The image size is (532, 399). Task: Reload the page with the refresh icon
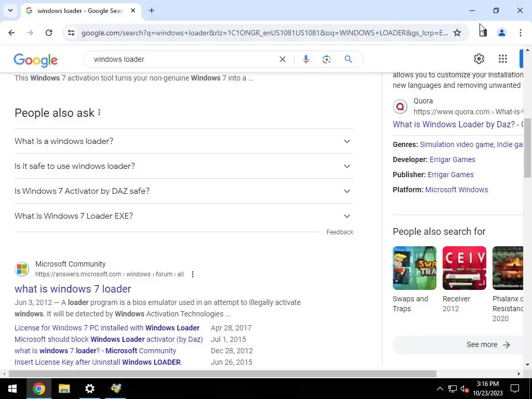click(x=49, y=33)
